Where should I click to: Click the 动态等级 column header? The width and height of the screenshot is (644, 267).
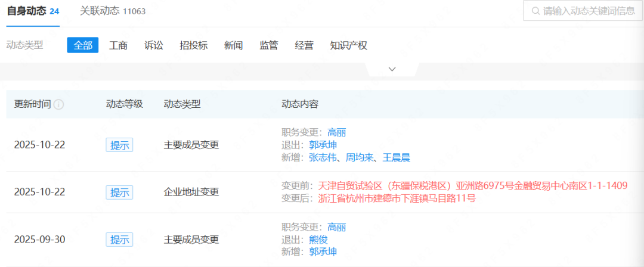click(124, 104)
